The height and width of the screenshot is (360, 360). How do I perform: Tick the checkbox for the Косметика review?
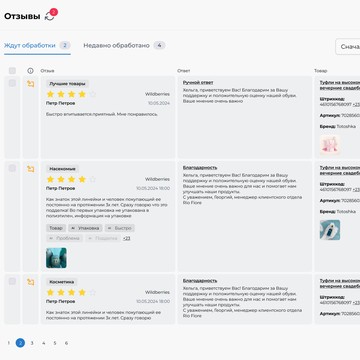pos(12,281)
